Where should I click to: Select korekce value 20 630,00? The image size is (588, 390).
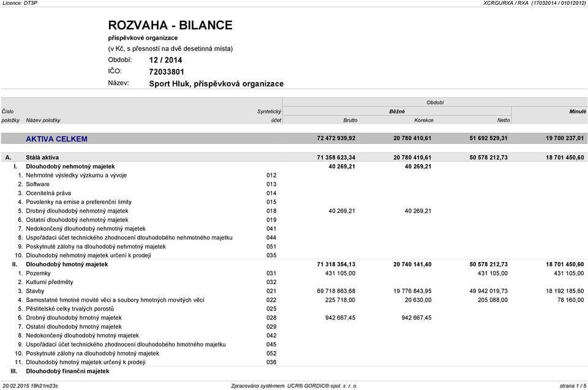tap(418, 300)
